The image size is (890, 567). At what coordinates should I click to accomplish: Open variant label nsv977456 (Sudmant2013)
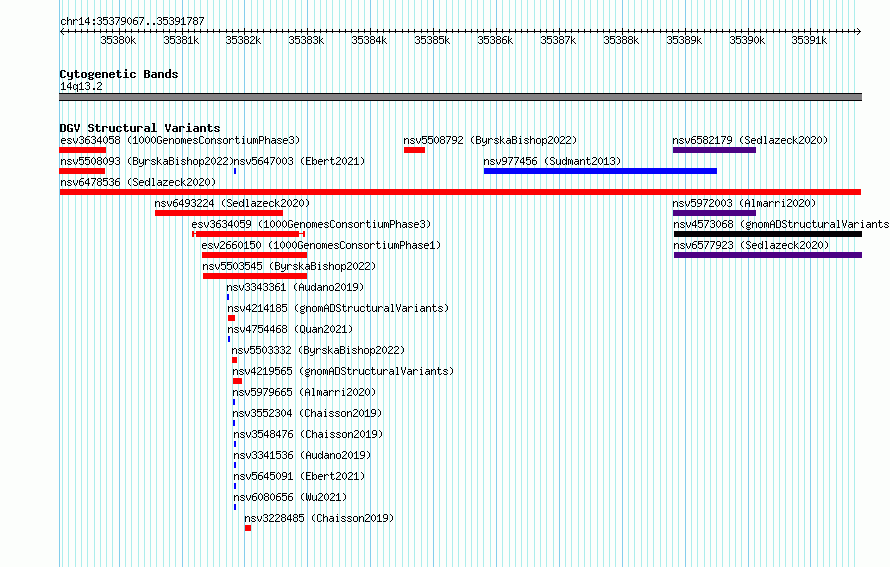[552, 161]
